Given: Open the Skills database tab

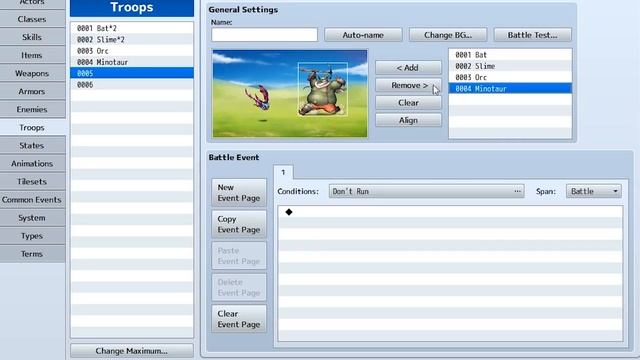Looking at the screenshot, I should [x=32, y=37].
